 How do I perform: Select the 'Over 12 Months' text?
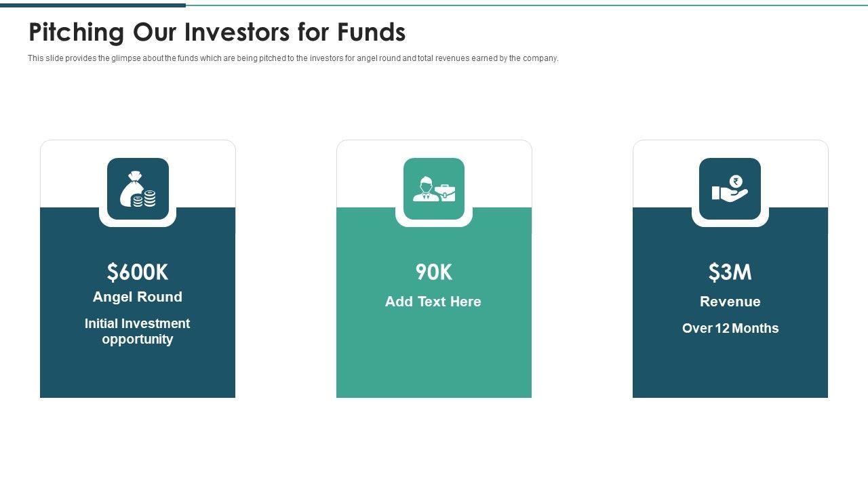click(x=730, y=328)
